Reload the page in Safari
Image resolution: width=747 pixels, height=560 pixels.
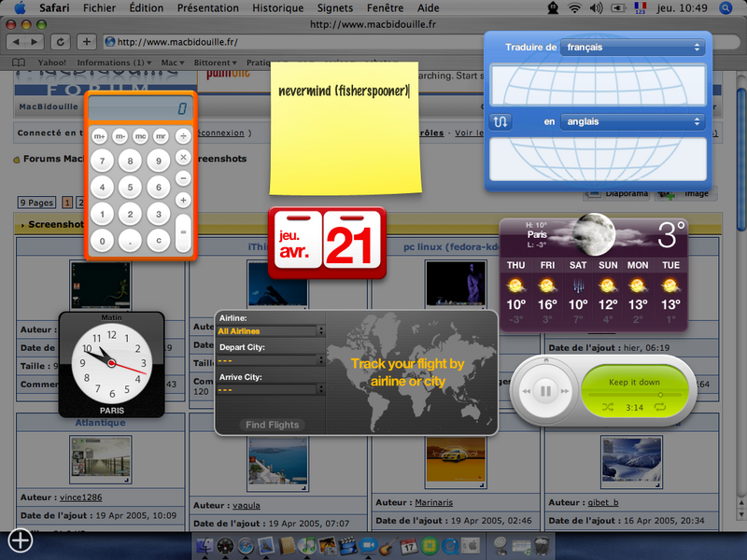tap(61, 42)
